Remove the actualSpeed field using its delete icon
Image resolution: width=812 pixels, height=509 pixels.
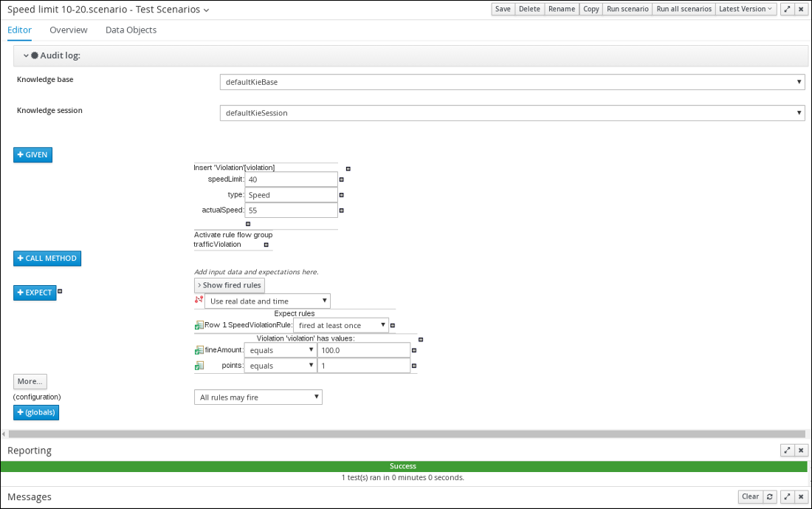[x=341, y=211]
